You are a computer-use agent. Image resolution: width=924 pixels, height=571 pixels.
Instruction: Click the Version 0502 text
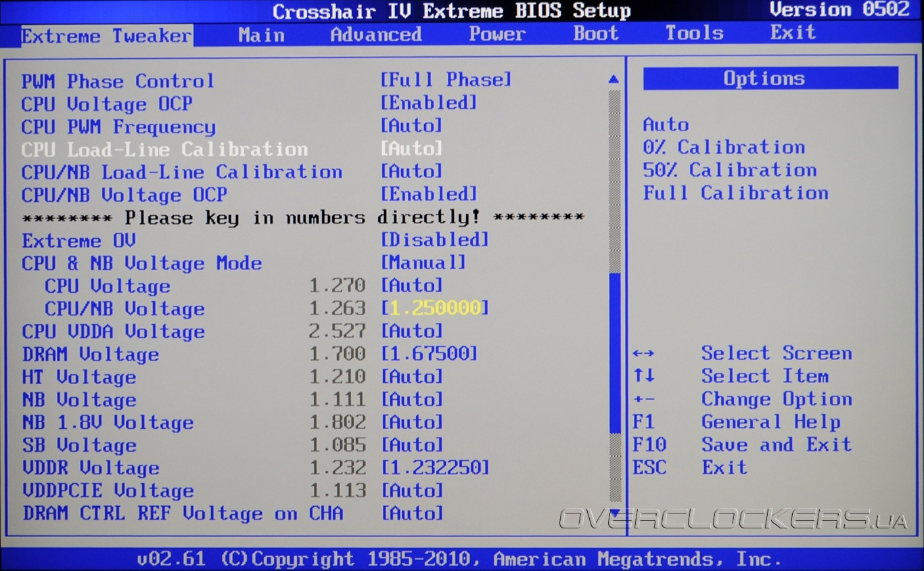(839, 9)
